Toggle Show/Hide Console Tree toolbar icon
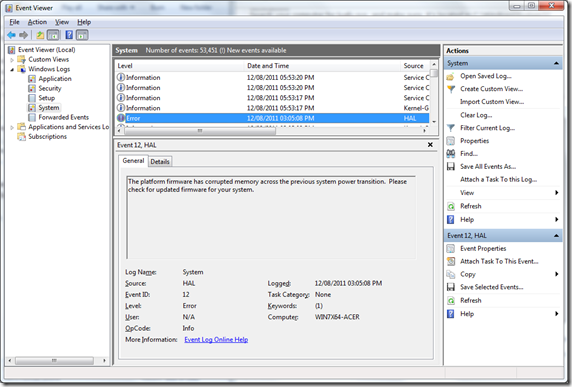Viewport: 572px width, 387px height. click(x=53, y=35)
